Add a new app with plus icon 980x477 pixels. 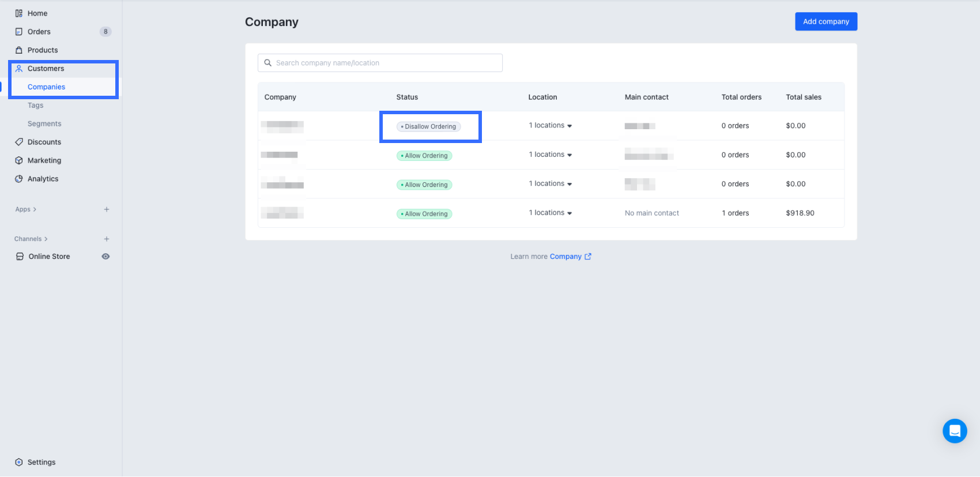click(x=107, y=209)
